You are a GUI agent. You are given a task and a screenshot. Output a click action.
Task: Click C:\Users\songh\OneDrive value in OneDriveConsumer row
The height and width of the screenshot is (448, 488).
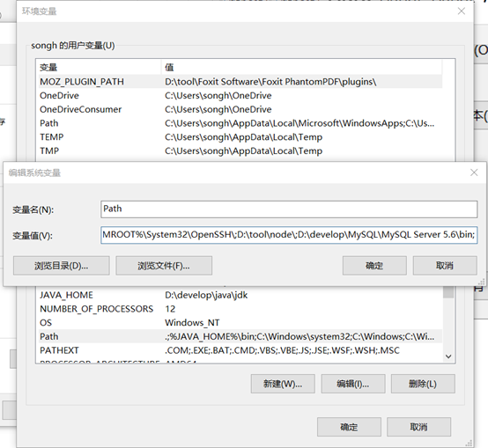(218, 109)
